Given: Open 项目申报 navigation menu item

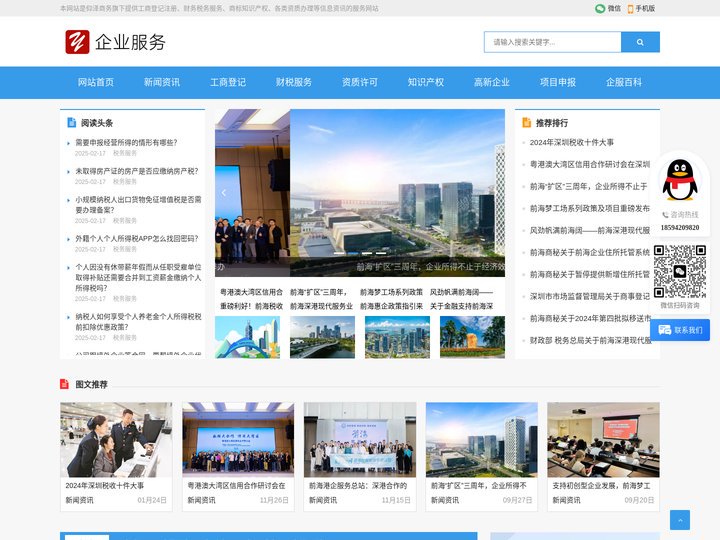Looking at the screenshot, I should click(558, 82).
